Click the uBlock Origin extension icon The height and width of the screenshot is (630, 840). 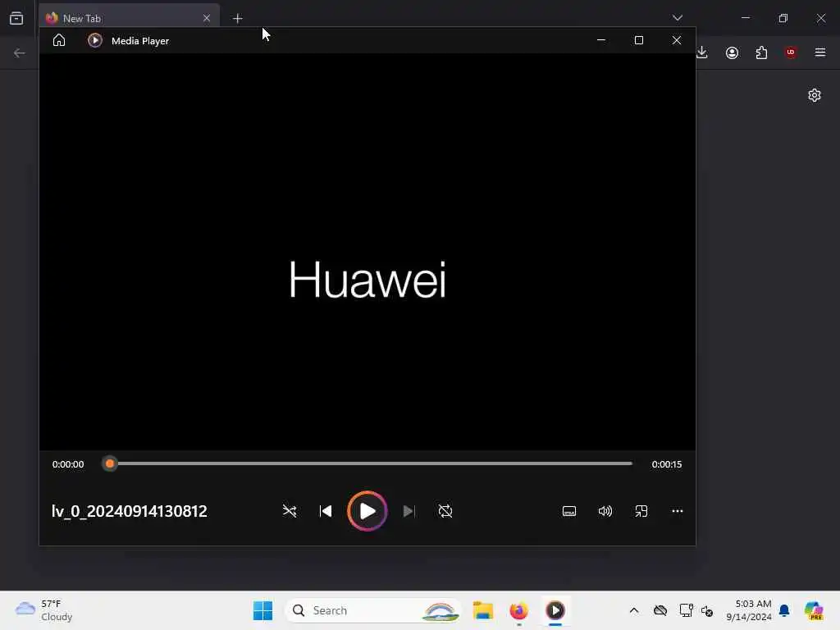tap(791, 52)
